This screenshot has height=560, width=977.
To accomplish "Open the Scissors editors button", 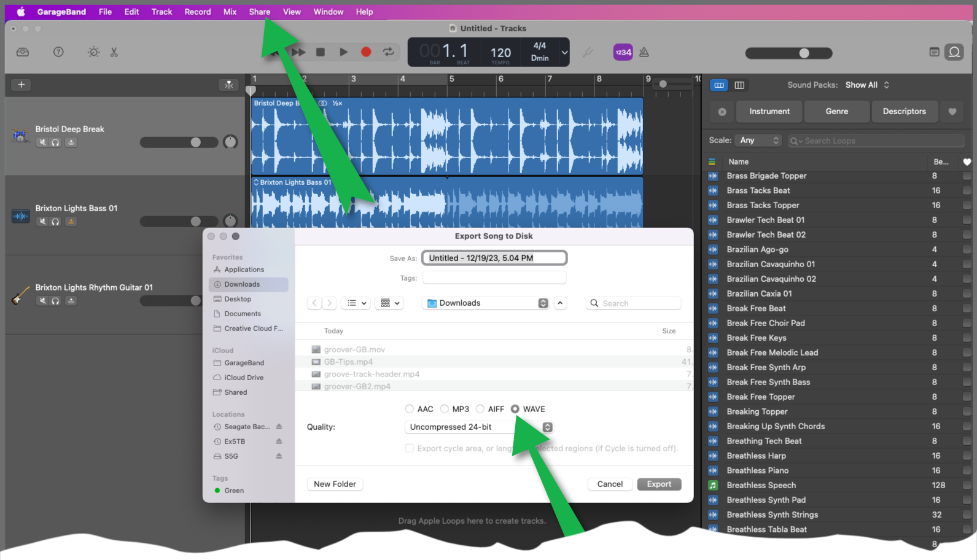I will click(x=114, y=52).
